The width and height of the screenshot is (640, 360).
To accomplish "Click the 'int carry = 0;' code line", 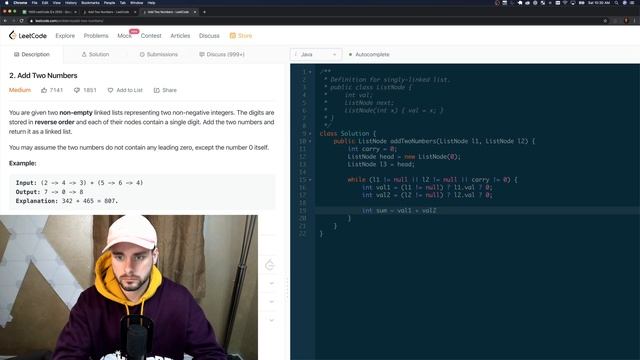I will (372, 149).
